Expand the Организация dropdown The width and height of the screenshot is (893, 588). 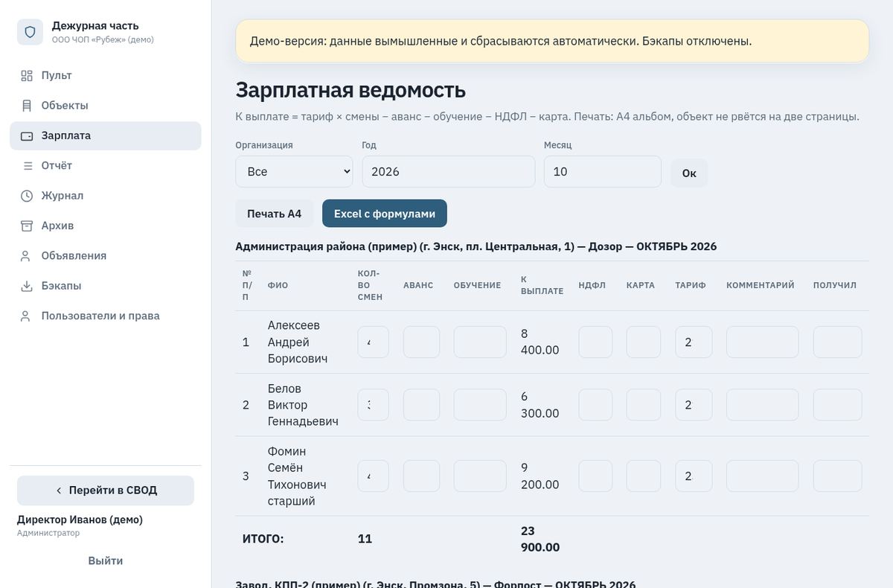[294, 171]
